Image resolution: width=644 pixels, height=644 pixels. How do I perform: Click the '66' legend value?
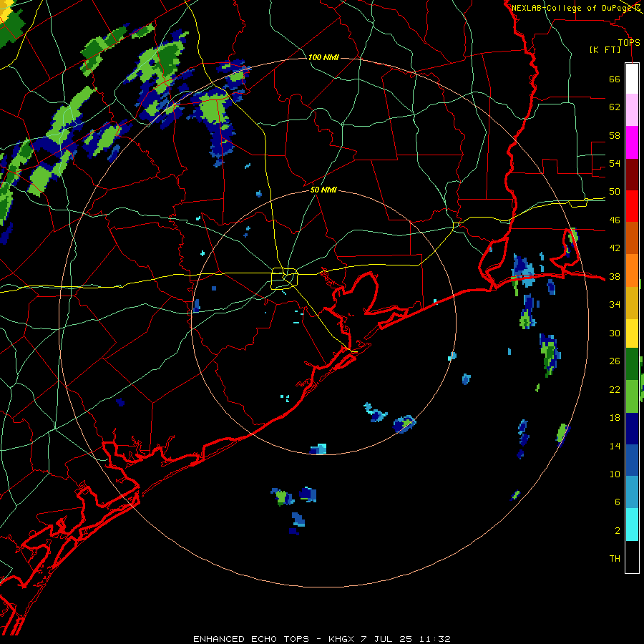pos(615,79)
